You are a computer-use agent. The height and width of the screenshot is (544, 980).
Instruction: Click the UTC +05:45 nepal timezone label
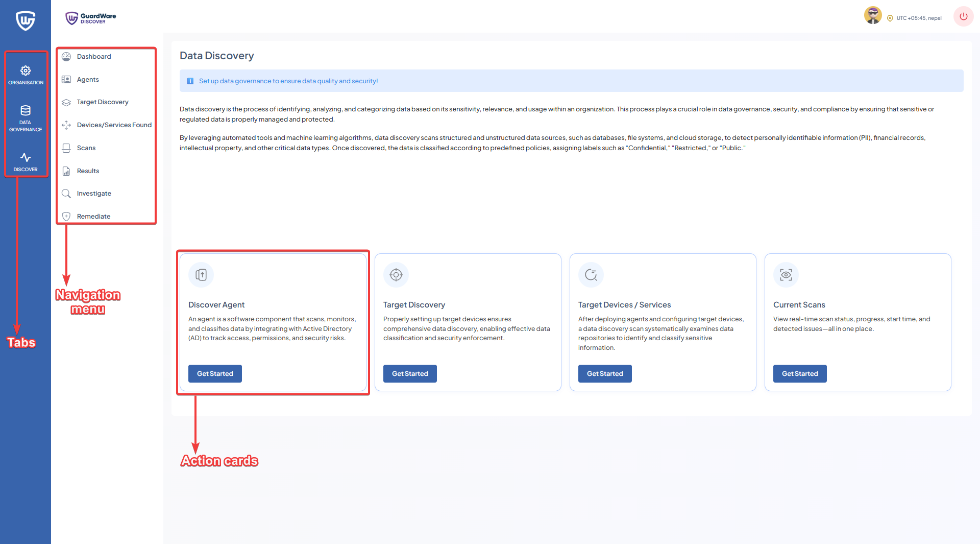click(x=918, y=18)
